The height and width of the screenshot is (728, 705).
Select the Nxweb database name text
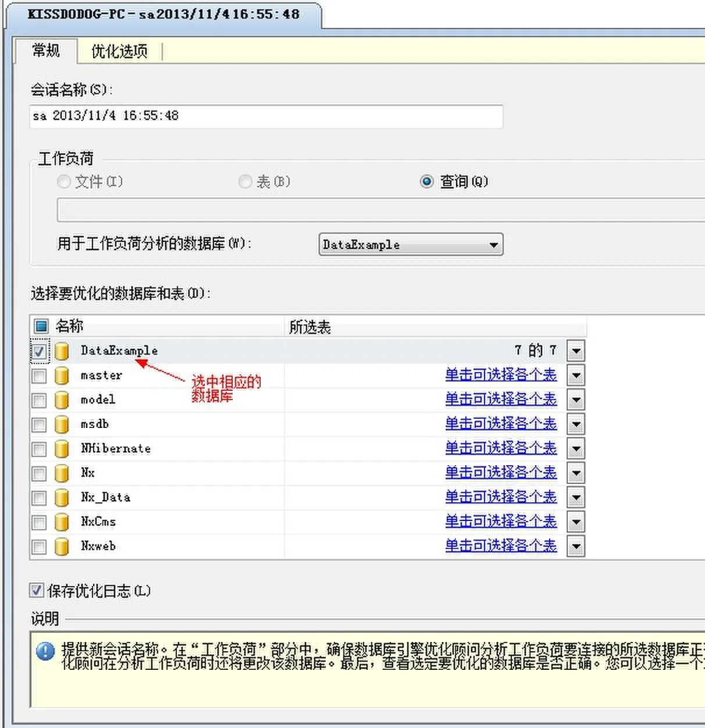click(98, 546)
